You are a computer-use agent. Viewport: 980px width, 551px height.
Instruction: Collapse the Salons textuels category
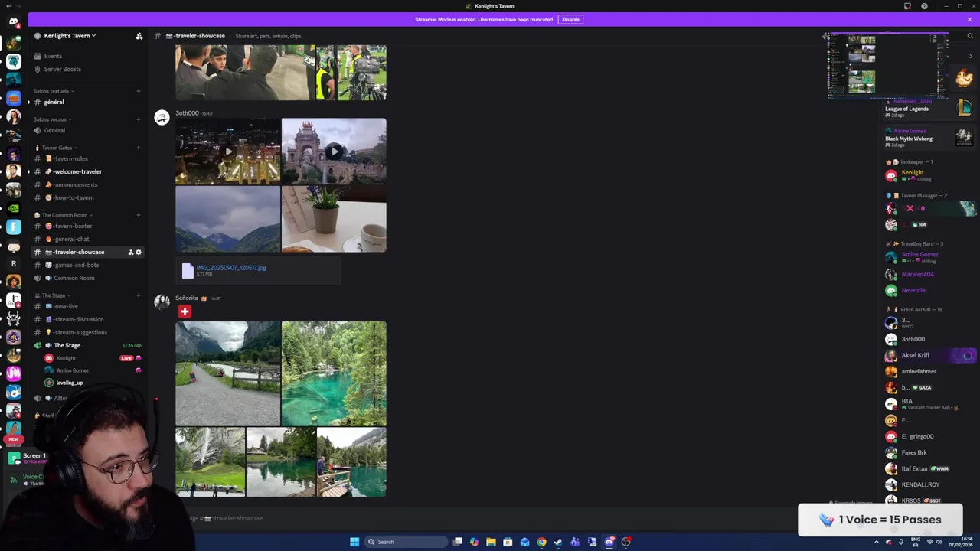pyautogui.click(x=54, y=91)
